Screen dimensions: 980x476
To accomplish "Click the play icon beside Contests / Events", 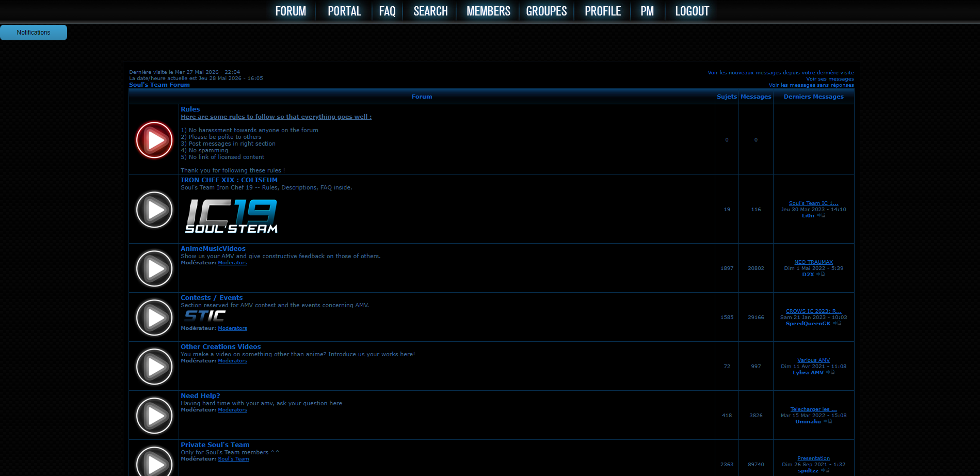I will tap(154, 318).
